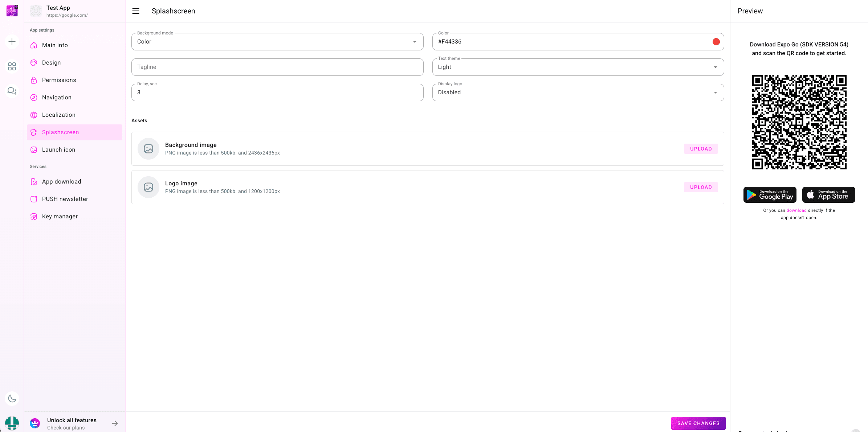Click the Delay, sec. input field
Screen dimensions: 868x432
(x=277, y=92)
